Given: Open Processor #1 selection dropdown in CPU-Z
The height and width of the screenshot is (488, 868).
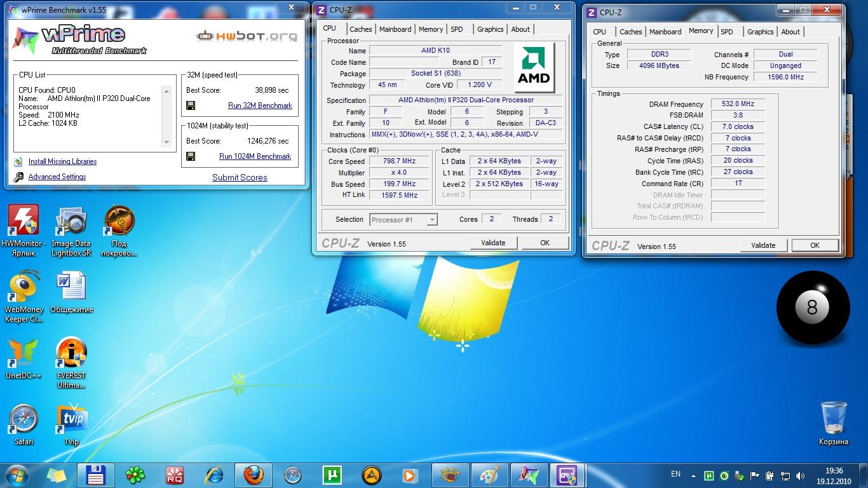Looking at the screenshot, I should [x=403, y=220].
